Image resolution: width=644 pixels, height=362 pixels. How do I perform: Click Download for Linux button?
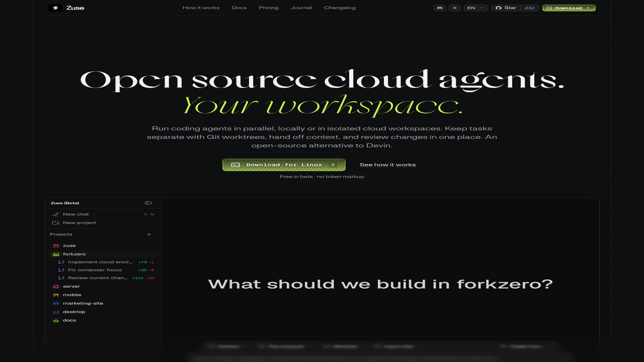(284, 165)
